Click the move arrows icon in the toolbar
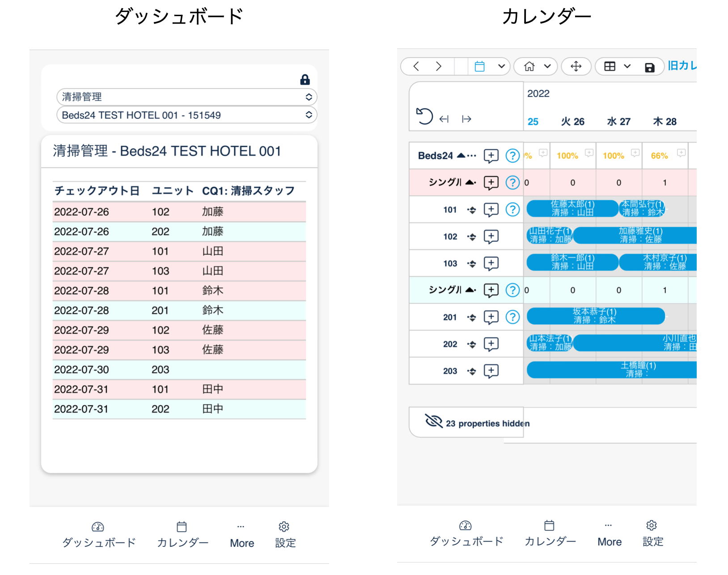This screenshot has height=575, width=728. (x=576, y=67)
